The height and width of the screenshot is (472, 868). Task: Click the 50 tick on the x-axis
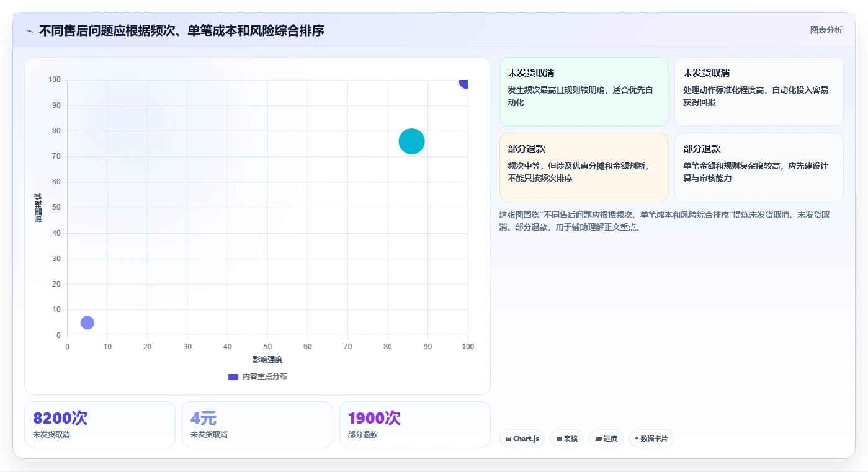pyautogui.click(x=267, y=346)
